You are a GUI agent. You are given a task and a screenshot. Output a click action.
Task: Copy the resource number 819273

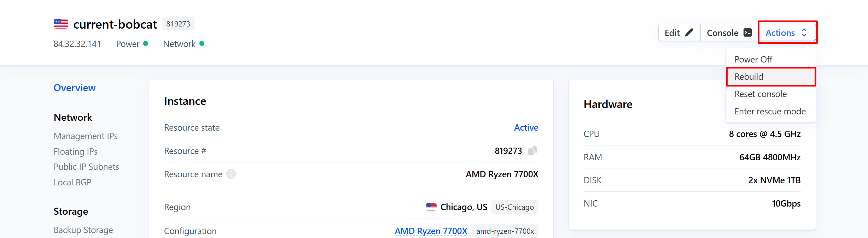[x=532, y=151]
